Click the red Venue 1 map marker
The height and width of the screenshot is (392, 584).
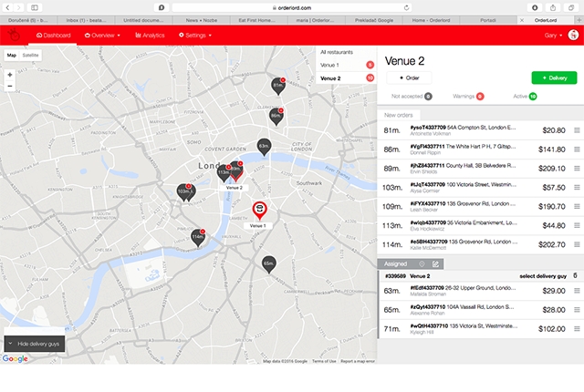click(260, 211)
